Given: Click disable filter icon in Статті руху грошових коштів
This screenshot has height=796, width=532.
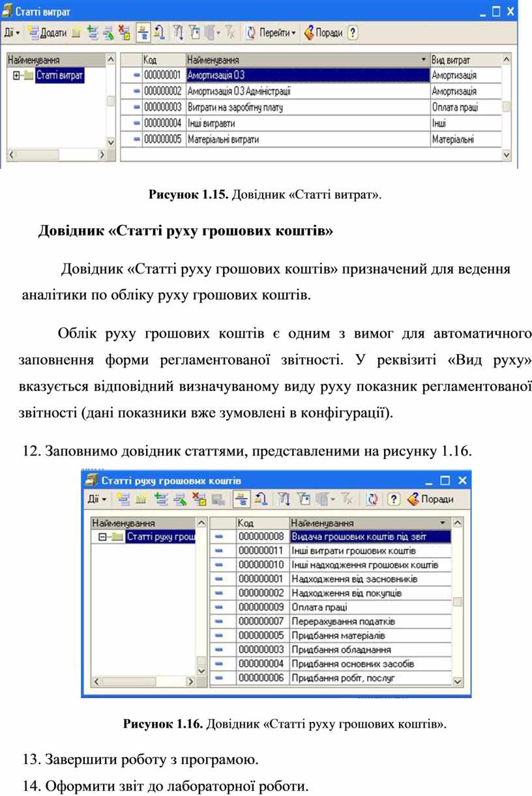Looking at the screenshot, I should [347, 499].
